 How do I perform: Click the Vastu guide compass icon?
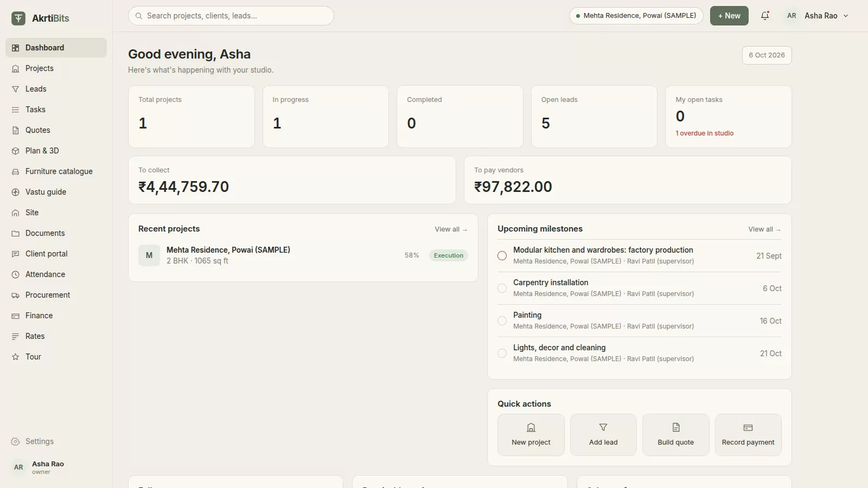tap(16, 192)
